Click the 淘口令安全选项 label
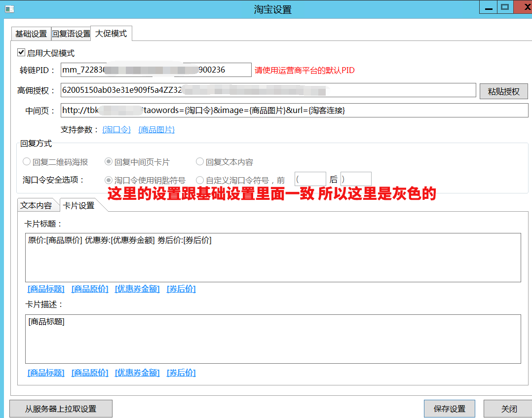The image size is (532, 418). [53, 180]
